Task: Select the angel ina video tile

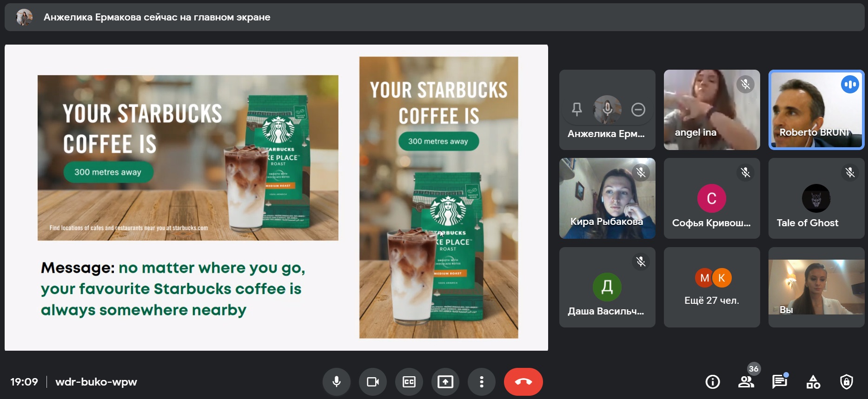Action: [x=712, y=110]
